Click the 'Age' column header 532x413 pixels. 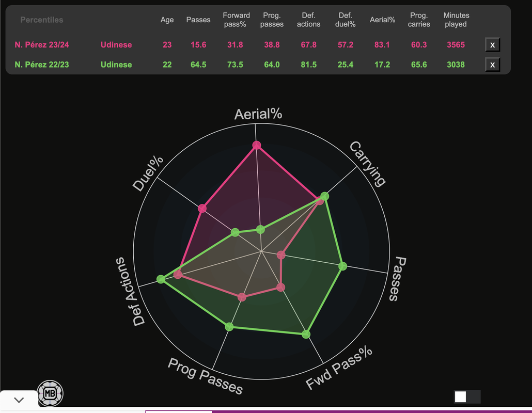(x=167, y=20)
